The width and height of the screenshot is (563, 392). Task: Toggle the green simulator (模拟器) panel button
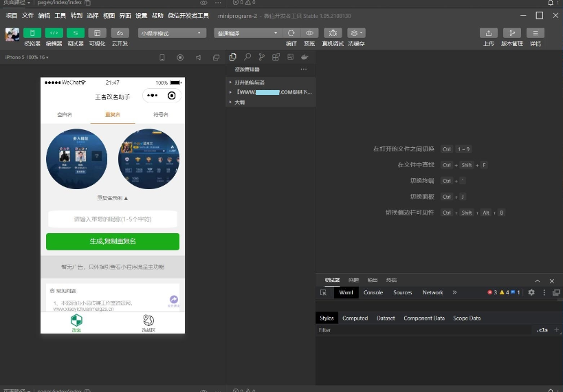point(32,33)
